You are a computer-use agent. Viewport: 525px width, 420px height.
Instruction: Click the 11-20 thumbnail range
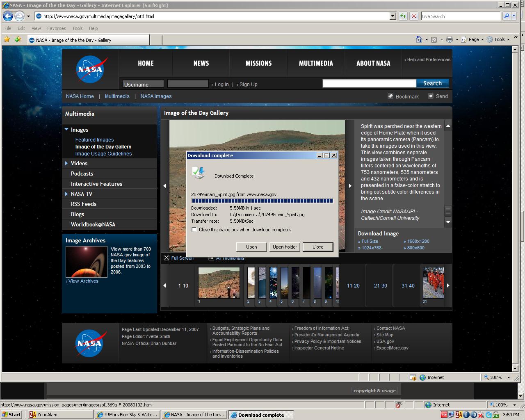click(353, 285)
